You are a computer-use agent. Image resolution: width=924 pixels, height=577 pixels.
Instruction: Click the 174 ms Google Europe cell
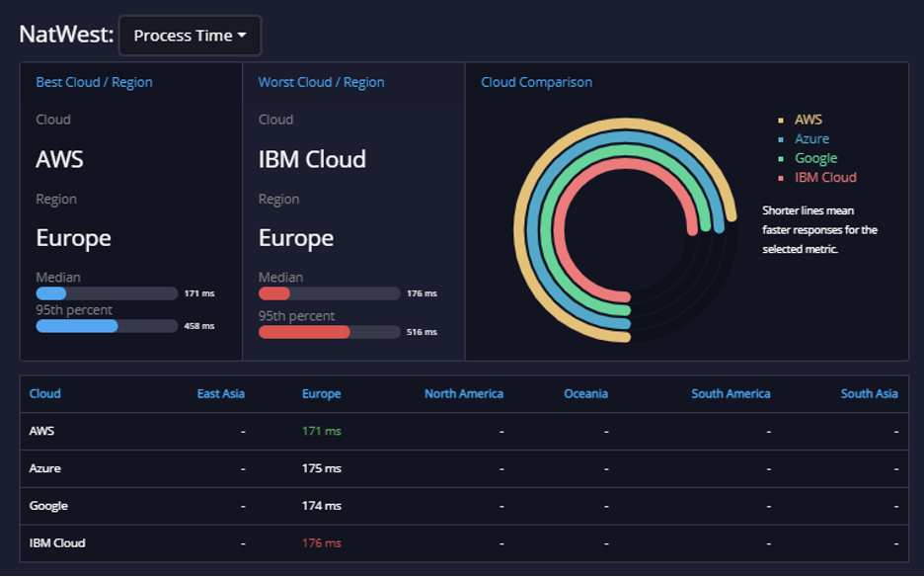click(321, 506)
